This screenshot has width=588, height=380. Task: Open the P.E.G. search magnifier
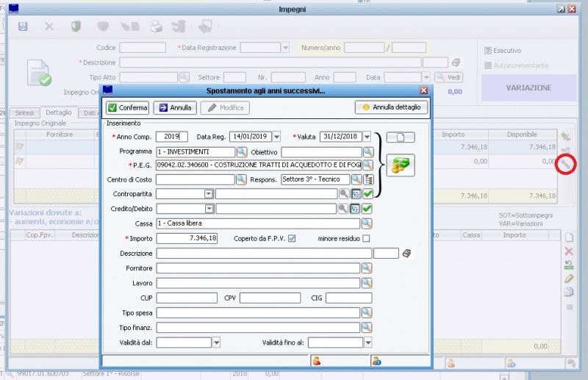tap(367, 165)
